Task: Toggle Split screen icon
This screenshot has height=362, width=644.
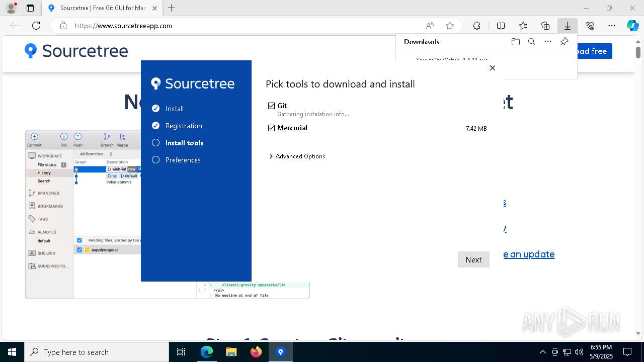Action: point(501,26)
